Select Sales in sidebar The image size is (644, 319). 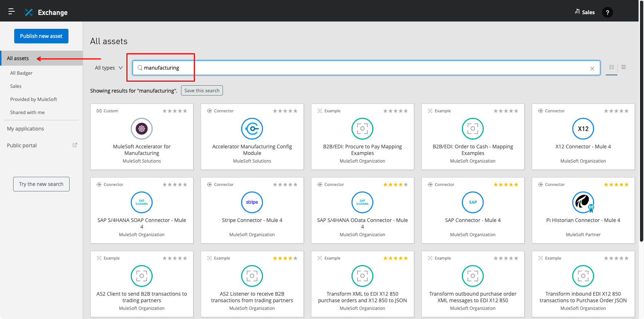tap(16, 86)
